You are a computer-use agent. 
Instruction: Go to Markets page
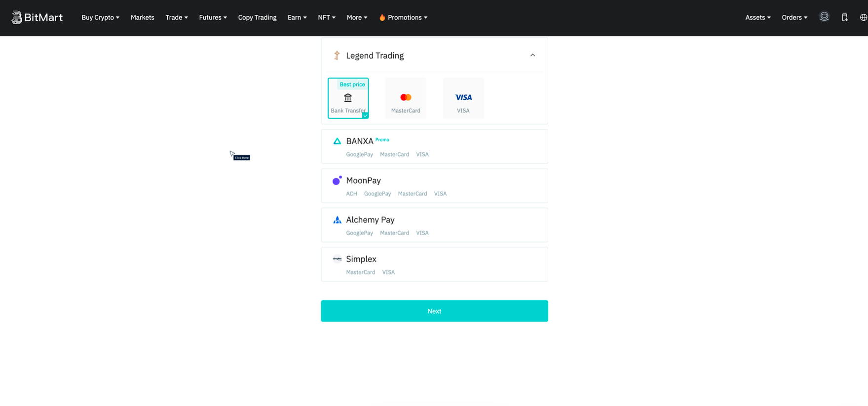(x=142, y=17)
